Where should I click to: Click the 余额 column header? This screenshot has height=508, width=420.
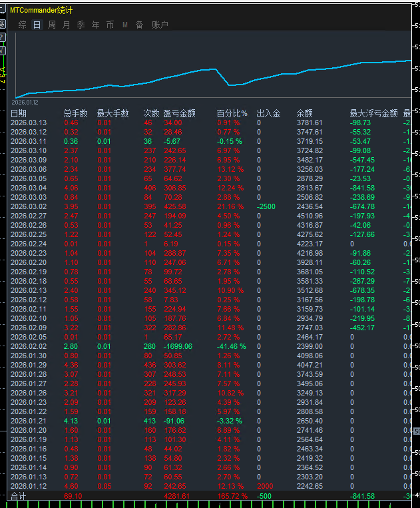click(x=304, y=113)
